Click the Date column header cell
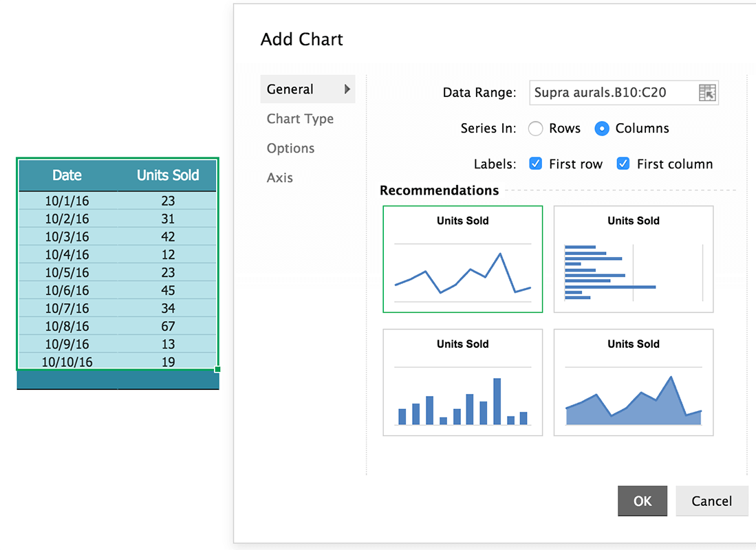This screenshot has width=756, height=550. tap(67, 175)
